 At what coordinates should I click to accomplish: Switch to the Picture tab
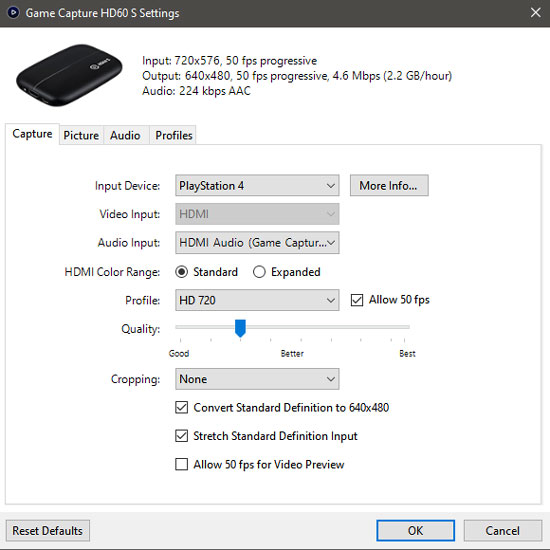click(81, 135)
